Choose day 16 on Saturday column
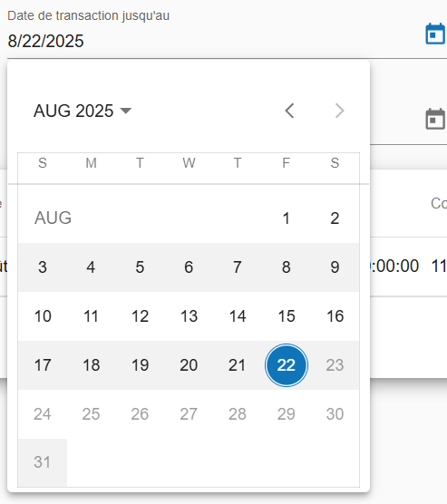The height and width of the screenshot is (504, 447). pos(335,316)
